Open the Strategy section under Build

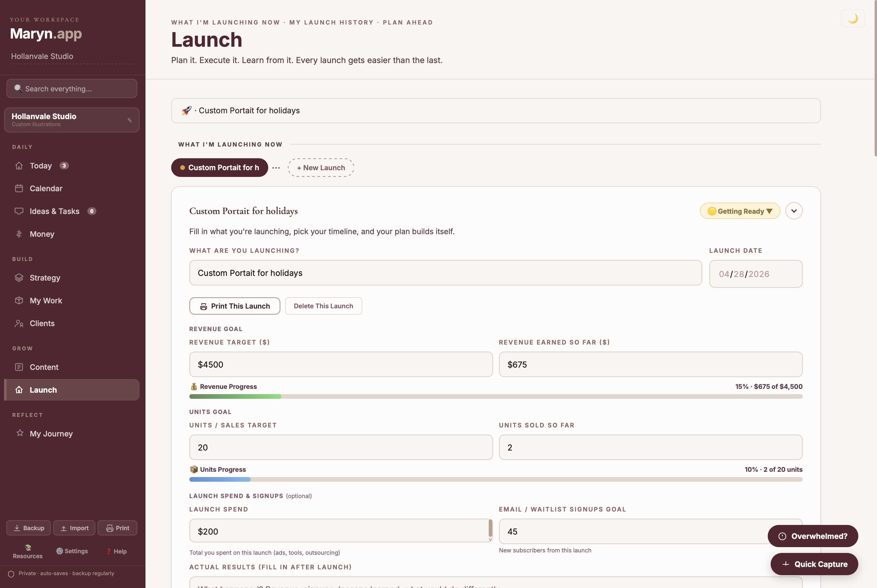[45, 277]
